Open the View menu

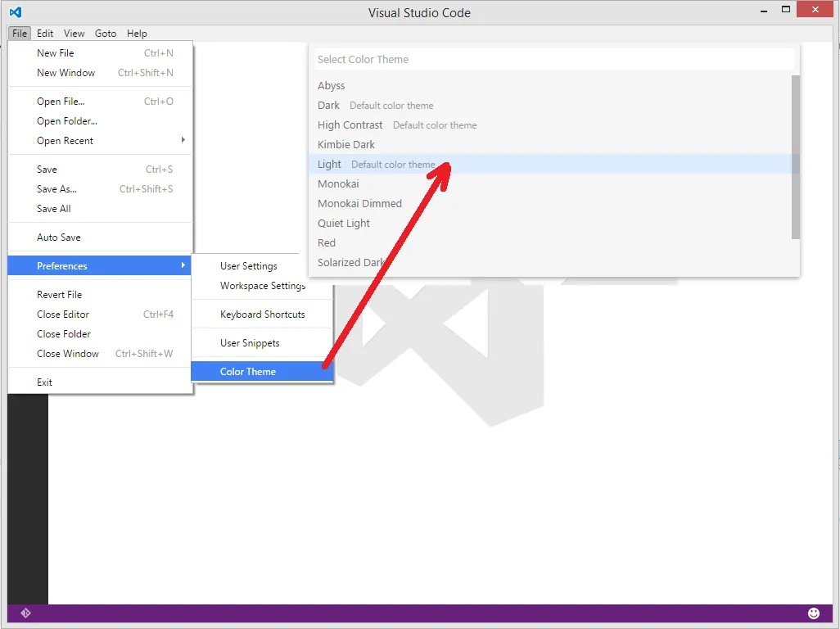coord(74,34)
